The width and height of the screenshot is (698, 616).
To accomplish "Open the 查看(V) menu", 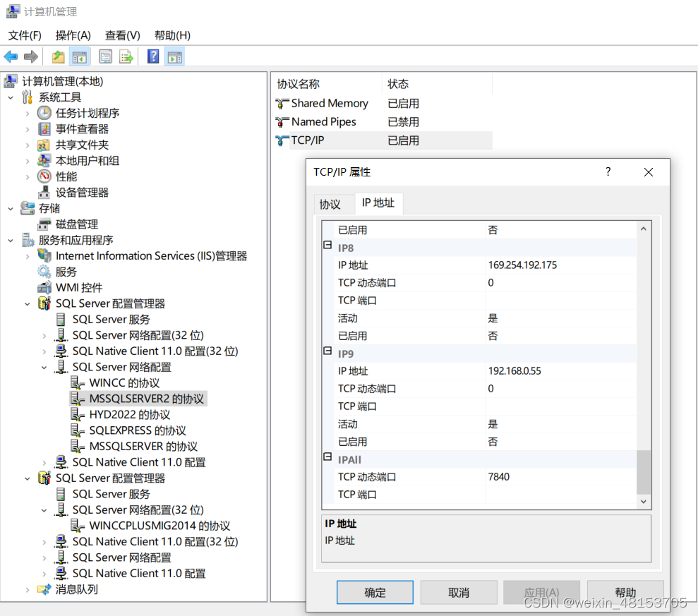I will 122,35.
